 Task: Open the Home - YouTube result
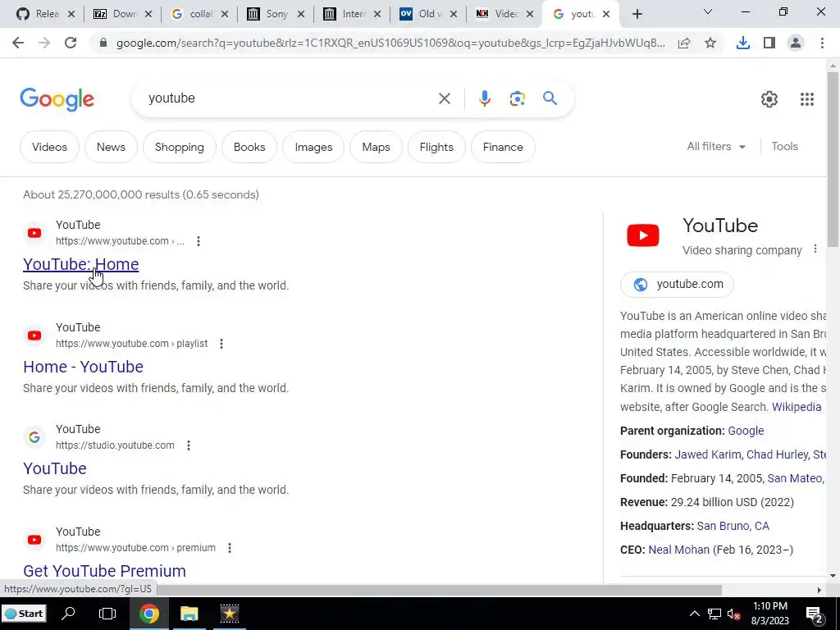coord(83,367)
